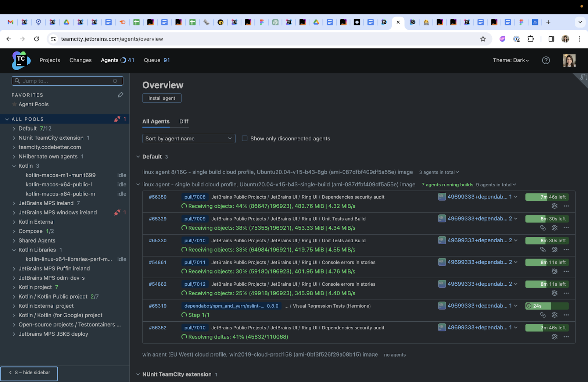Screen dimensions: 588x382
Task: Open the Projects menu item
Action: pyautogui.click(x=50, y=60)
